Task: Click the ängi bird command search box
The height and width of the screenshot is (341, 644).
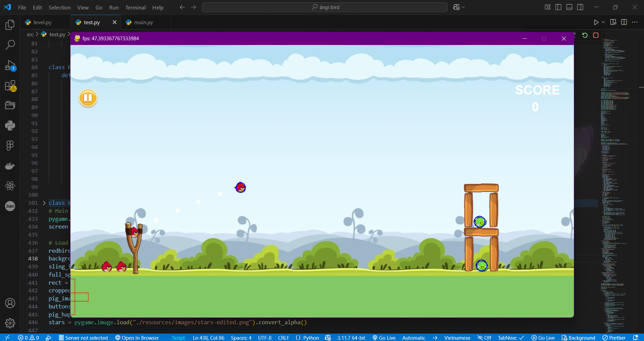Action: point(325,7)
